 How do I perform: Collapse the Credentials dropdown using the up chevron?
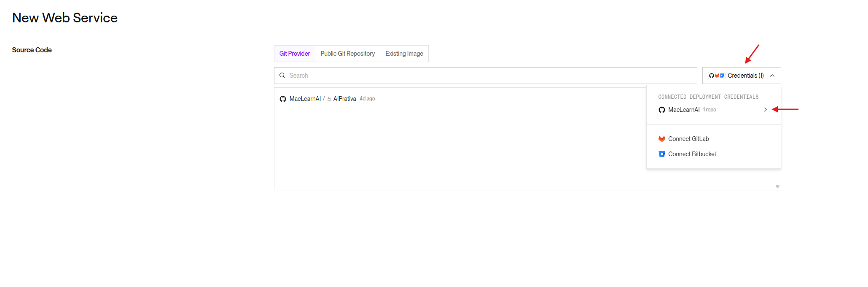pyautogui.click(x=772, y=76)
